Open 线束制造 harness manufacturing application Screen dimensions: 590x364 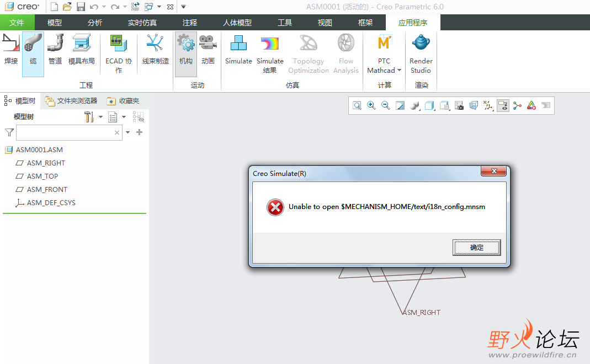click(x=156, y=49)
